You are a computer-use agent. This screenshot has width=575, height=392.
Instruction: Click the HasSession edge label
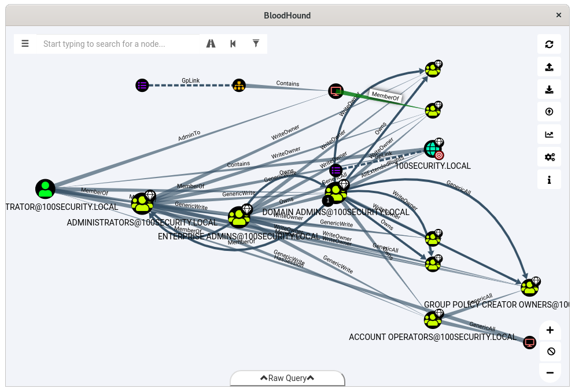[x=289, y=261]
